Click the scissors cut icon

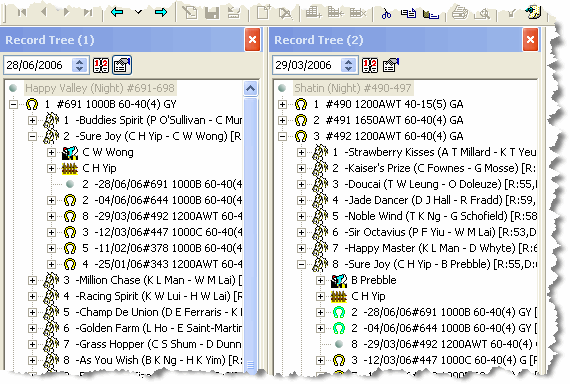(386, 13)
